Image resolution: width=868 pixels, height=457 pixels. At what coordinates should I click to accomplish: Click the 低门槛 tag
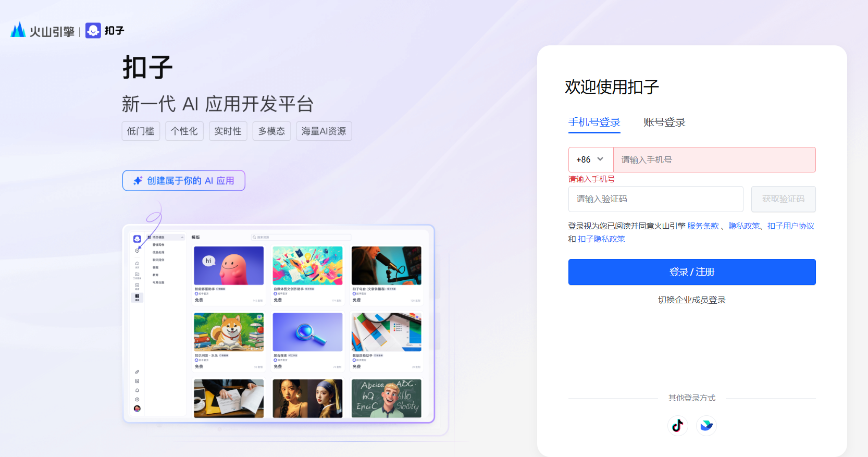pos(141,131)
